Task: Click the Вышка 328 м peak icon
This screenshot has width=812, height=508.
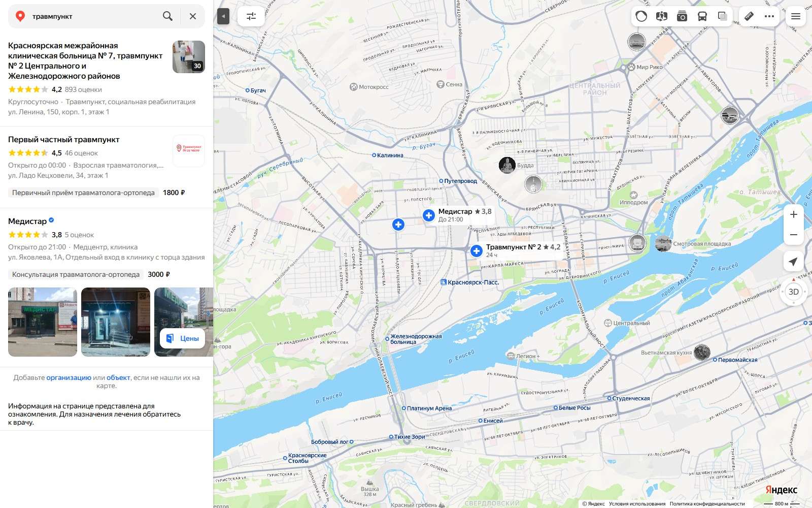Action: (x=369, y=482)
